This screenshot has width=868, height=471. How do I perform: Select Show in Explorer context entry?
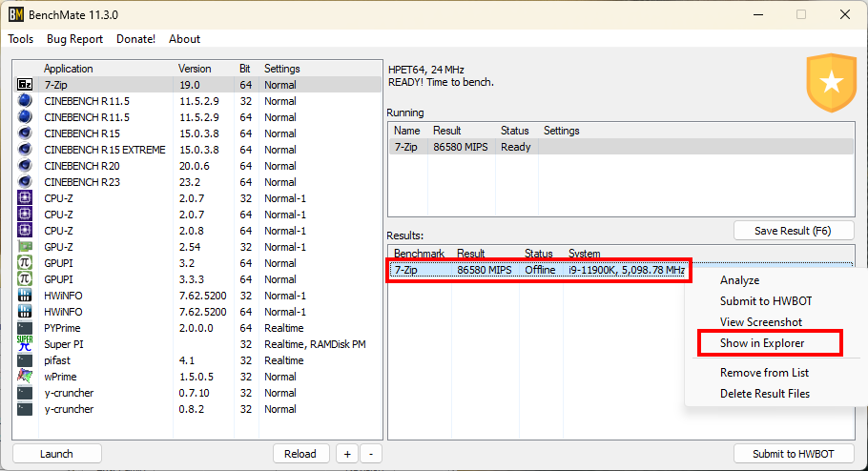click(x=762, y=343)
